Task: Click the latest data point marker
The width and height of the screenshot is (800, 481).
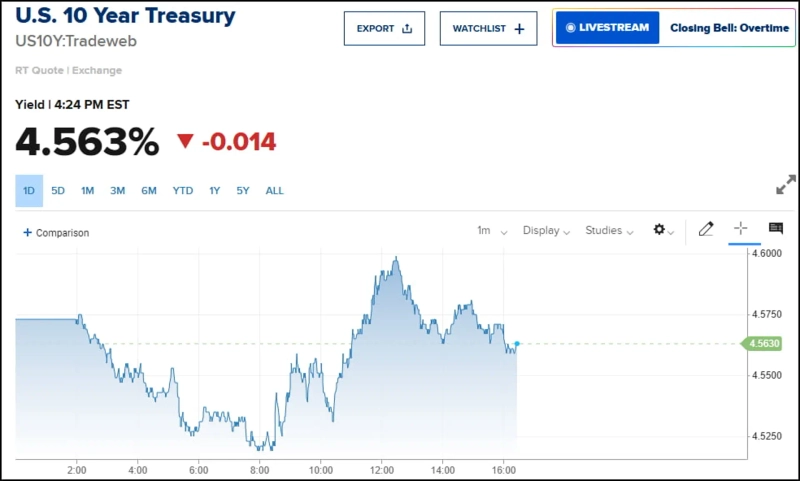Action: click(x=517, y=344)
